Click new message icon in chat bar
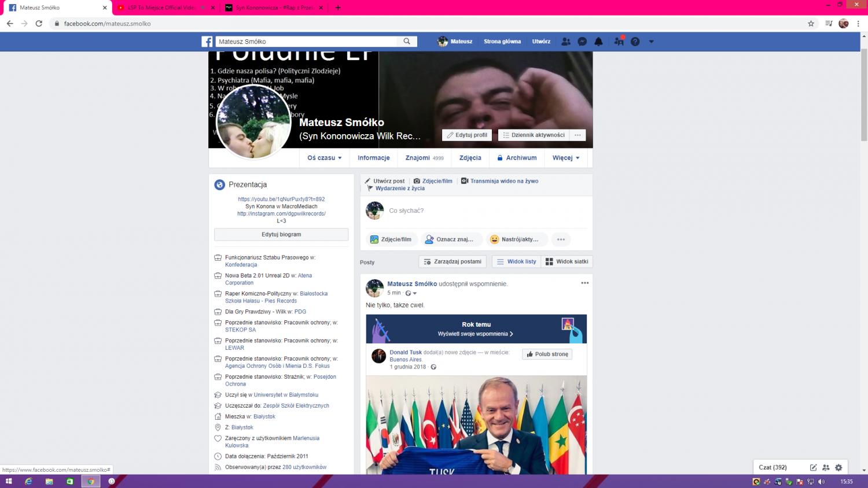868x488 pixels. pyautogui.click(x=813, y=467)
